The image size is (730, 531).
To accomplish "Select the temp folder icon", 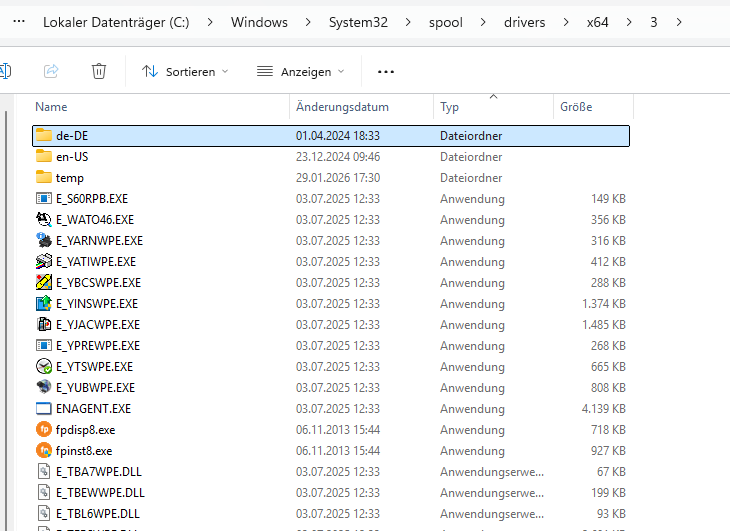I will (44, 177).
